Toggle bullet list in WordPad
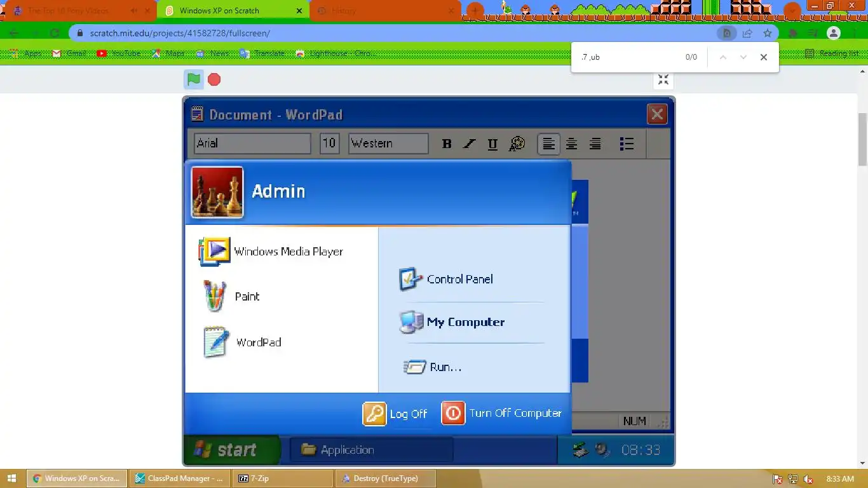This screenshot has height=488, width=868. pyautogui.click(x=627, y=144)
